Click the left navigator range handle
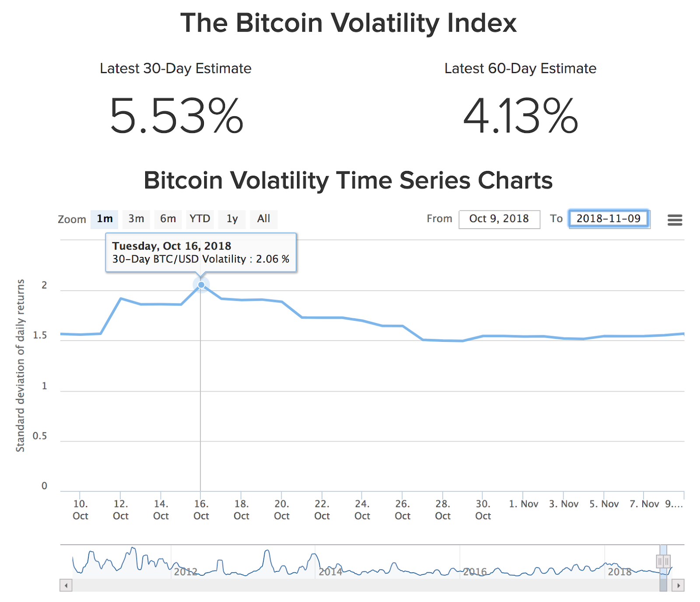Viewport: 700px width, 602px height. (x=660, y=561)
